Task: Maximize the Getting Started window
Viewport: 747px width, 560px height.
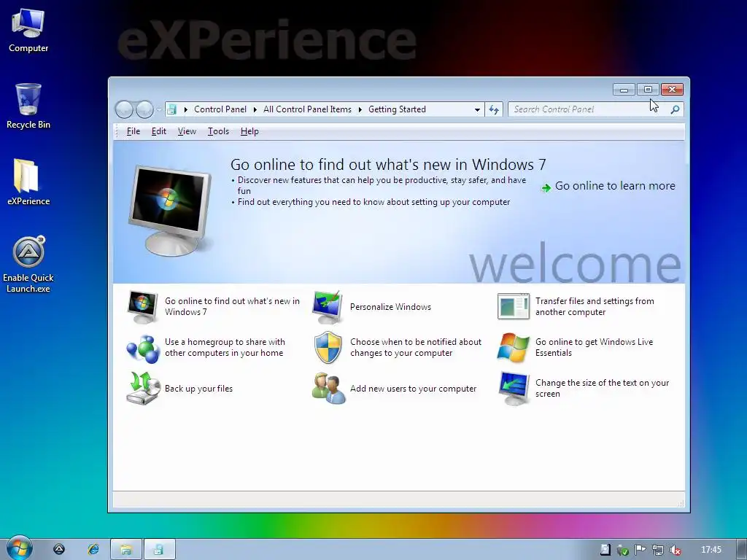Action: coord(648,89)
